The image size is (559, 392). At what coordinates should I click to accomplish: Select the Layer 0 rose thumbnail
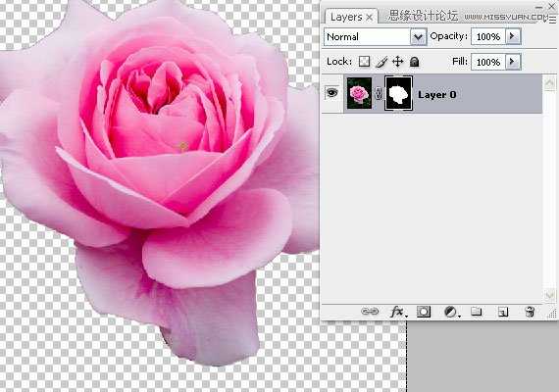click(x=359, y=93)
